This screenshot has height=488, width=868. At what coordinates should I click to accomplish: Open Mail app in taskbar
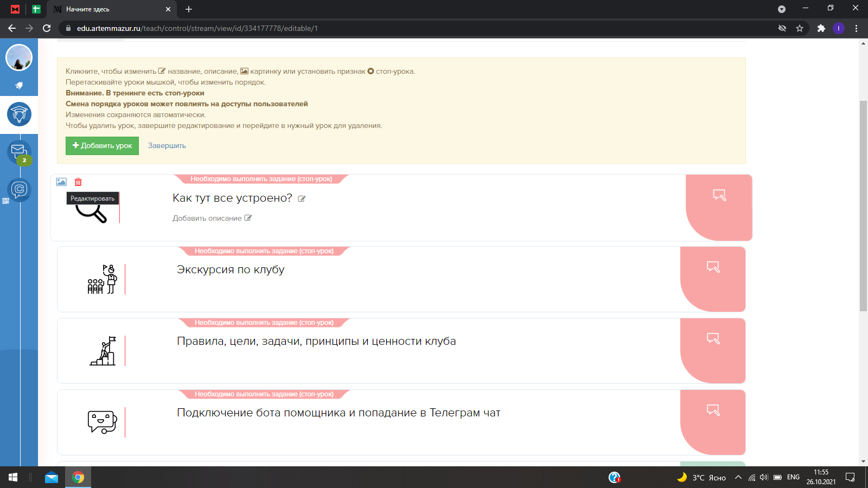pyautogui.click(x=52, y=477)
